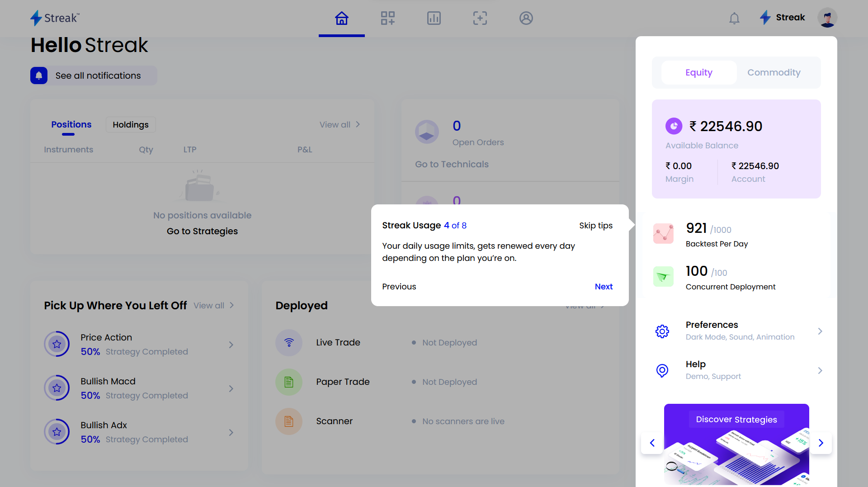Click the Price Action strategy name

click(106, 337)
